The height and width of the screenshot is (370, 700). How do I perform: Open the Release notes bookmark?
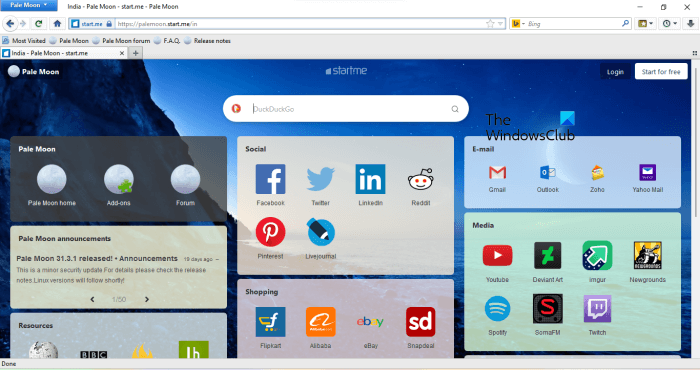coord(208,41)
